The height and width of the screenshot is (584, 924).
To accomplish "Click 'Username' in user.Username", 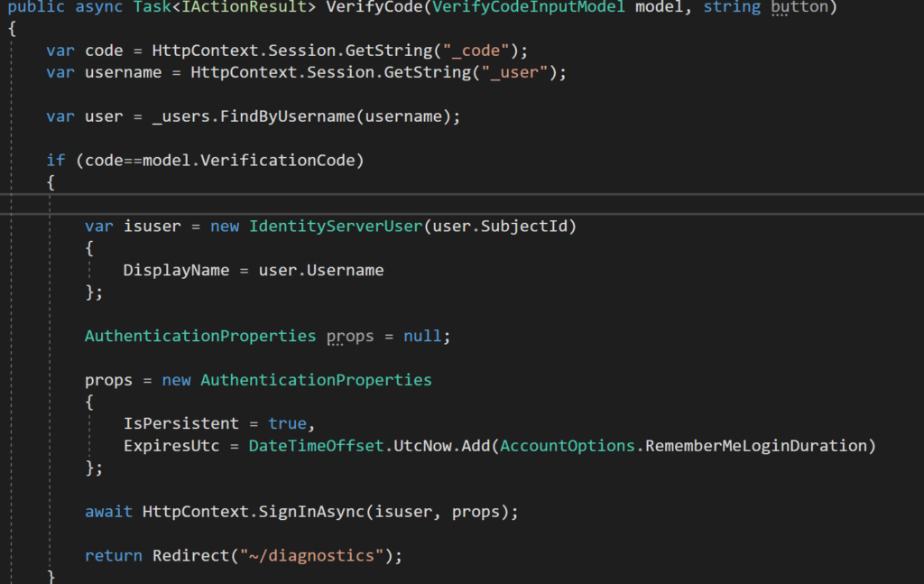I will pyautogui.click(x=346, y=271).
